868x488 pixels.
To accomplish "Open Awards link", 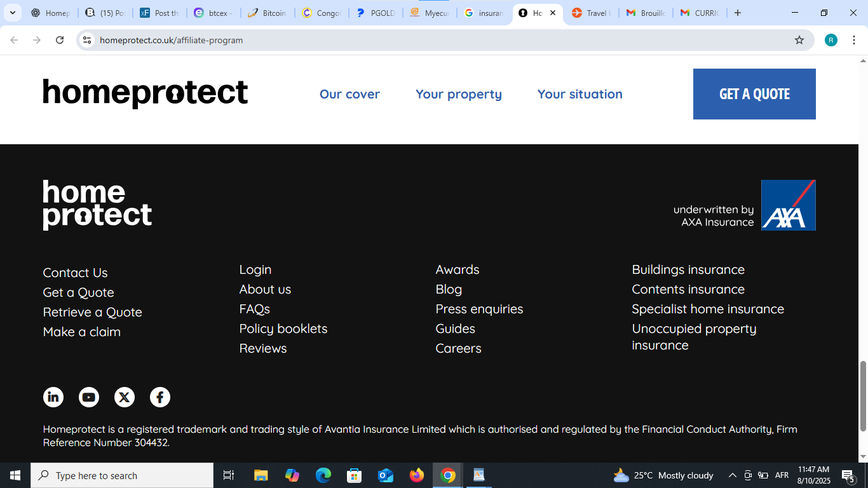I will tap(458, 269).
